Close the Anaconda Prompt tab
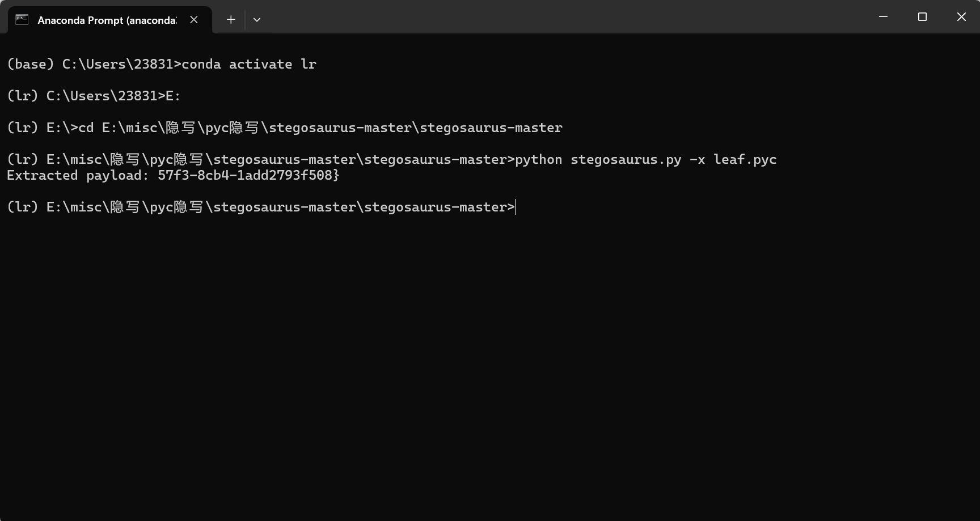This screenshot has height=521, width=980. [x=194, y=20]
